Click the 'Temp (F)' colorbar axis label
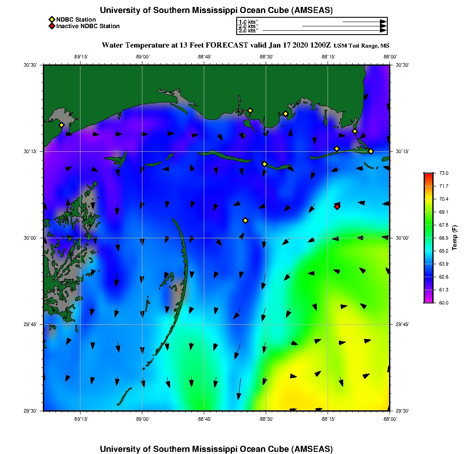Screen dimensions: 476x454 (x=454, y=237)
